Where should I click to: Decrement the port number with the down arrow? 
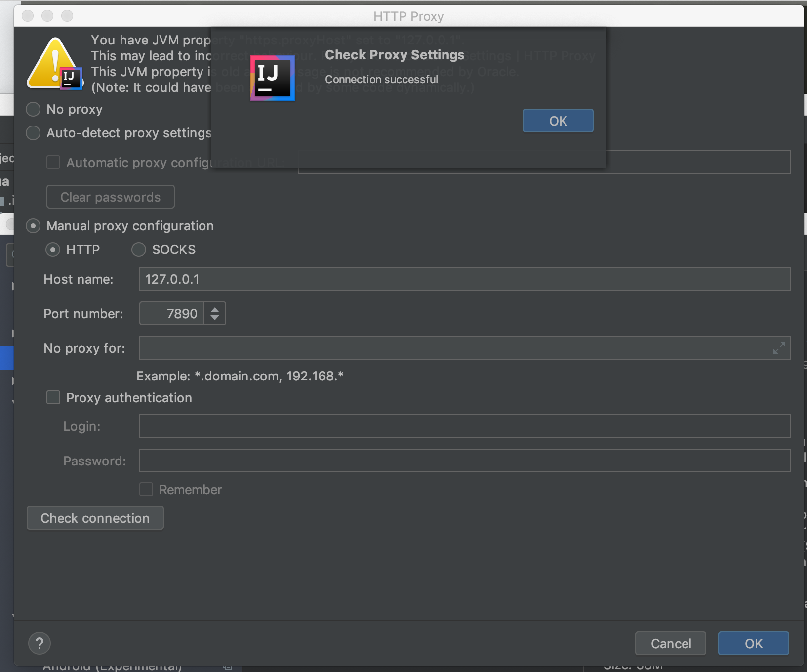pyautogui.click(x=215, y=318)
